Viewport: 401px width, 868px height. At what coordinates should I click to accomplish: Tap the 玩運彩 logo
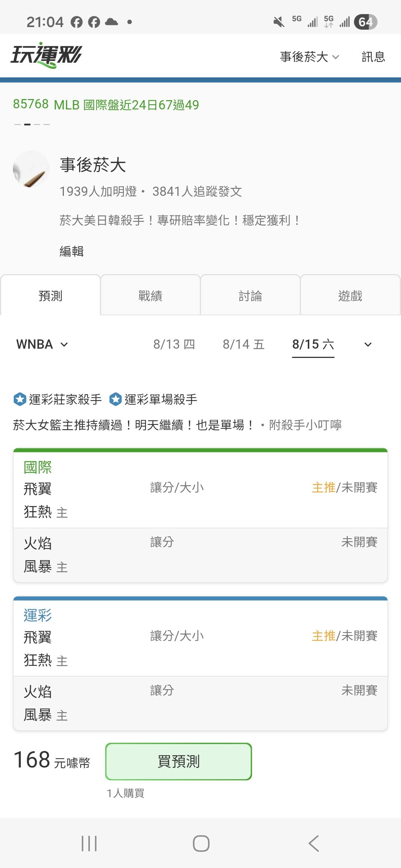point(46,56)
